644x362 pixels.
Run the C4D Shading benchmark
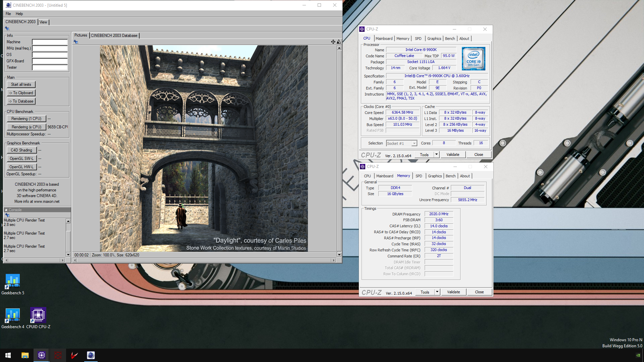21,150
